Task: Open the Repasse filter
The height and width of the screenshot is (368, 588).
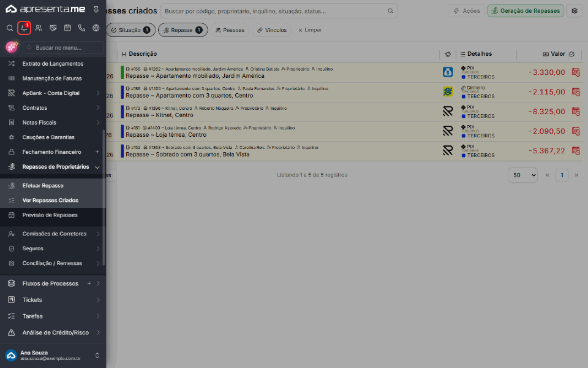Action: (x=183, y=30)
